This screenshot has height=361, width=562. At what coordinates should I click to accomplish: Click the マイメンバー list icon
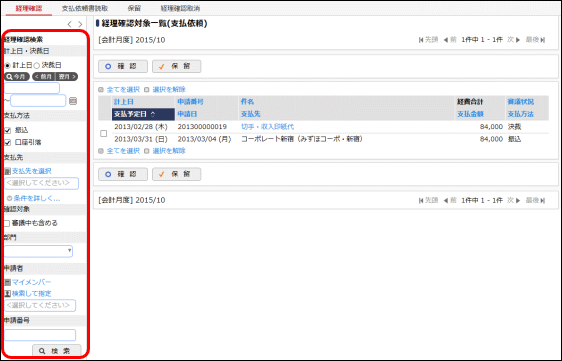(8, 282)
